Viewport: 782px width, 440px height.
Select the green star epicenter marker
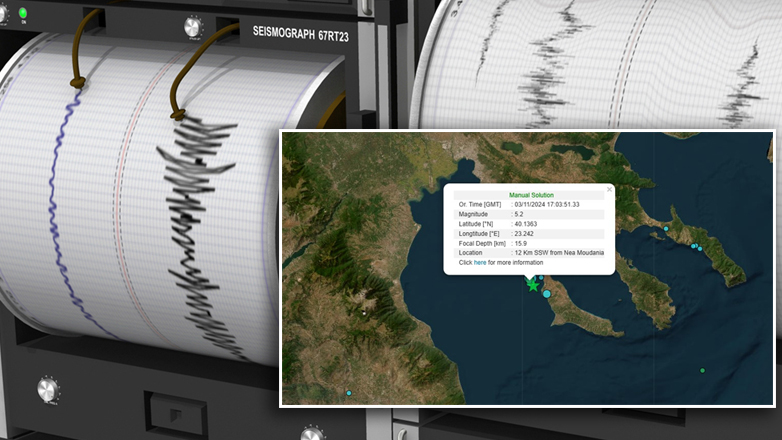click(533, 286)
